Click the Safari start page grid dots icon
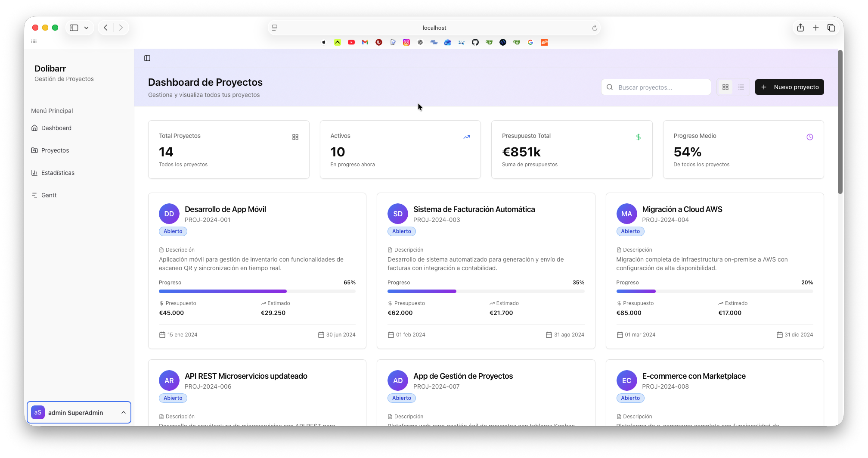Screen dimensions: 868x458 tap(34, 41)
